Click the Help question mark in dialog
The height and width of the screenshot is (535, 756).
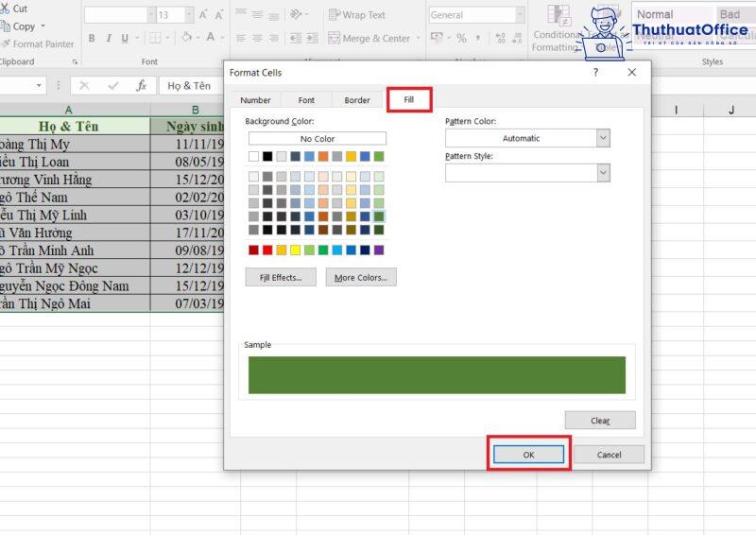click(x=596, y=73)
